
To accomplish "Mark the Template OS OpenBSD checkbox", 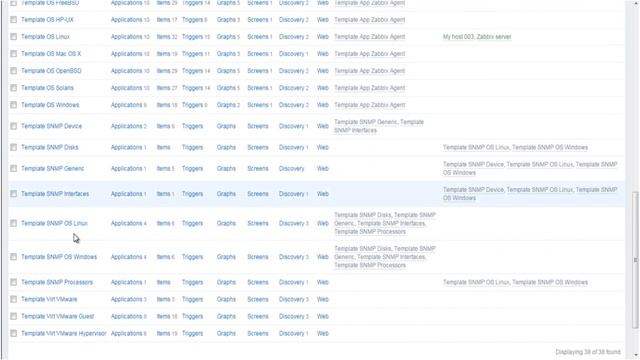I will [x=13, y=71].
